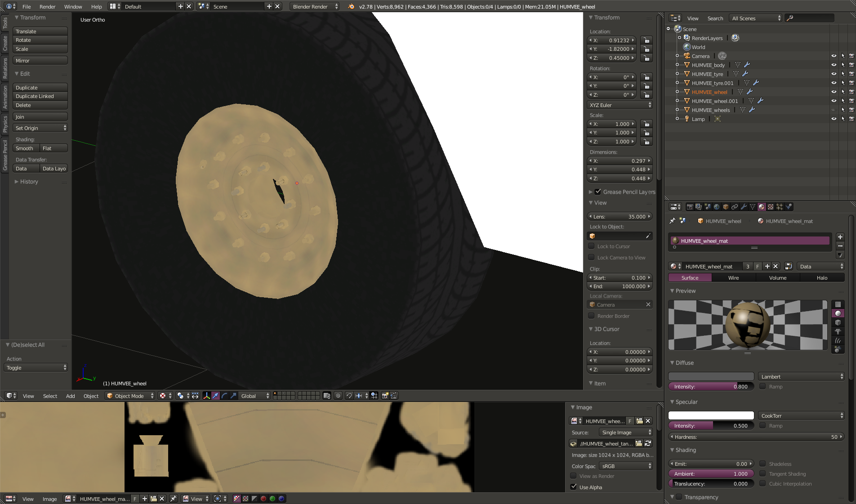
Task: Show blue channel in image editor
Action: 281,499
